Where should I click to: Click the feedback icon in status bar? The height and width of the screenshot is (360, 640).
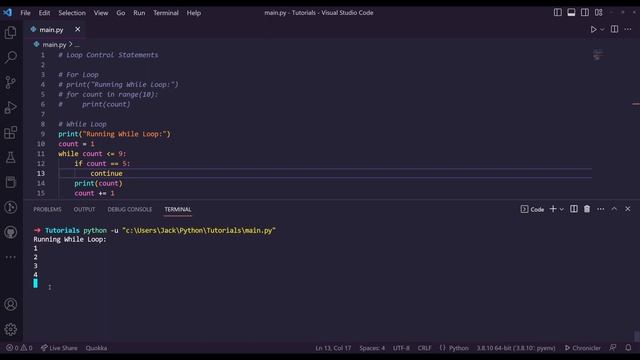point(613,348)
